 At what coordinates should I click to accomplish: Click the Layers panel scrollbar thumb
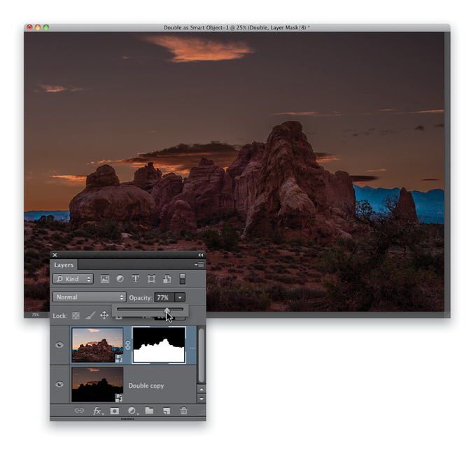tap(201, 355)
